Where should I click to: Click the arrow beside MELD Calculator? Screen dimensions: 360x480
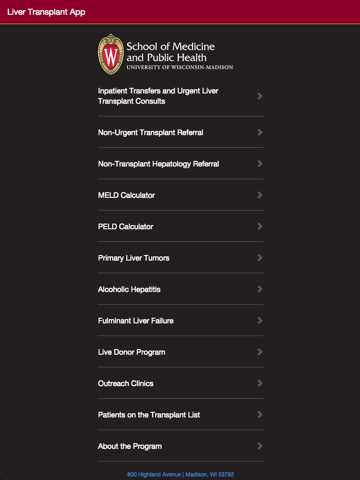tap(260, 195)
